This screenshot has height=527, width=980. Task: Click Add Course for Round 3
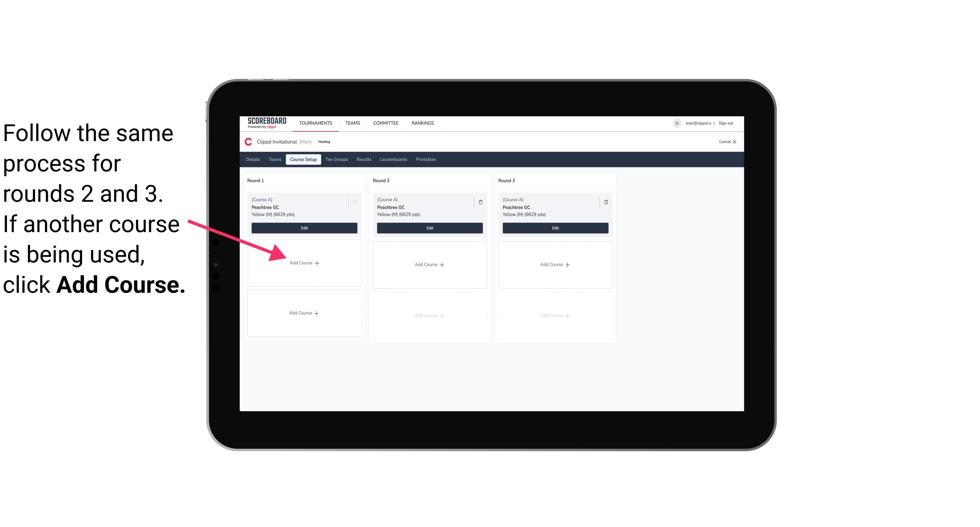tap(554, 264)
